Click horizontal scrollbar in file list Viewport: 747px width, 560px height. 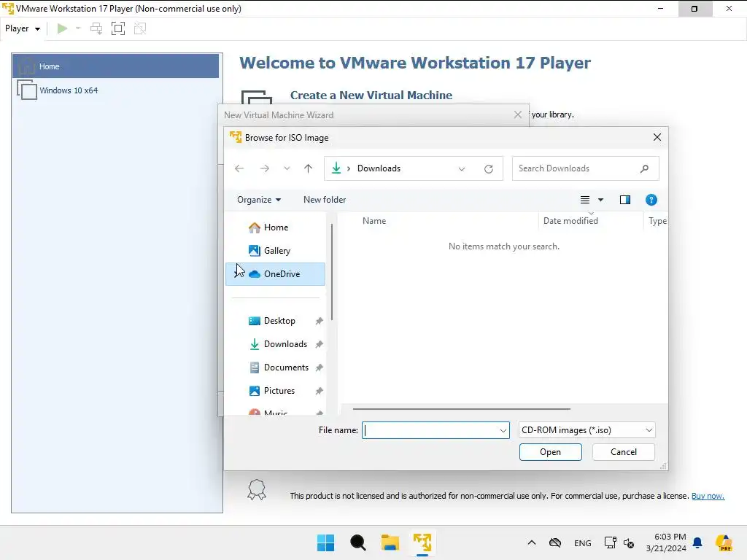[x=461, y=408]
